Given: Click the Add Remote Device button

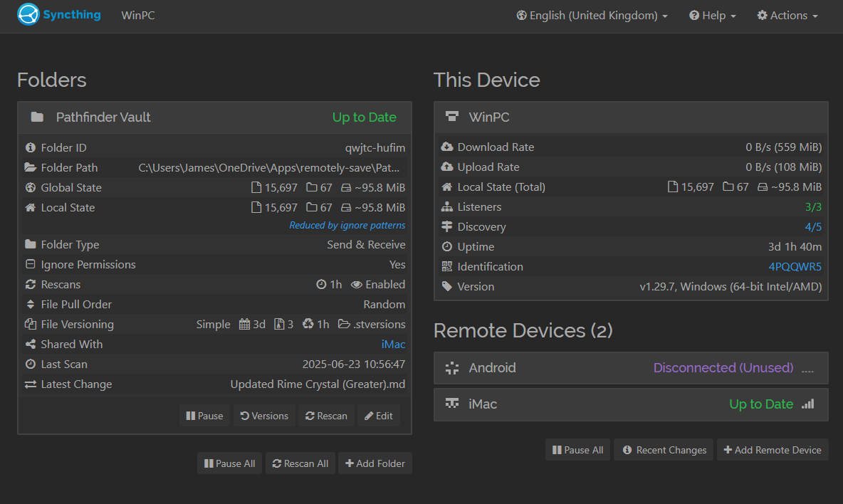Looking at the screenshot, I should coord(773,450).
